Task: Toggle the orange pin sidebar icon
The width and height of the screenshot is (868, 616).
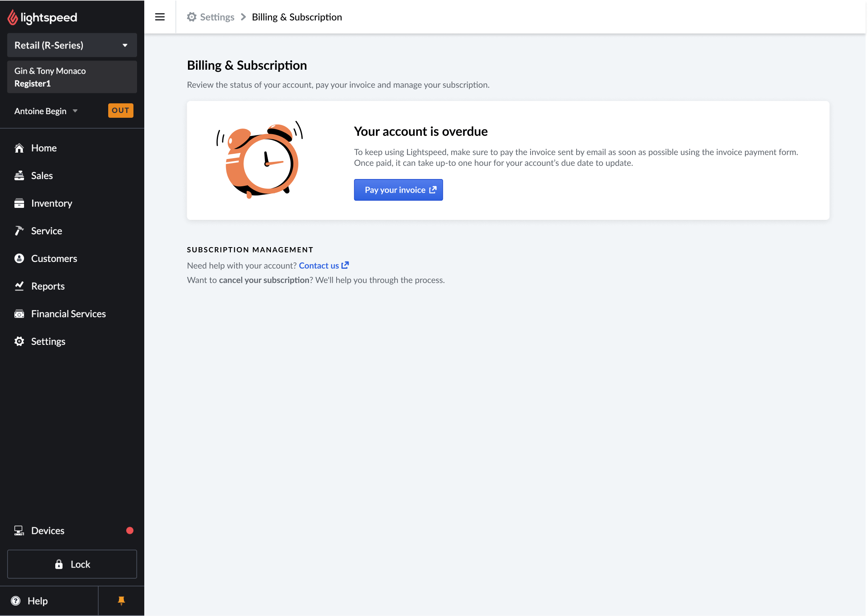Action: point(121,601)
